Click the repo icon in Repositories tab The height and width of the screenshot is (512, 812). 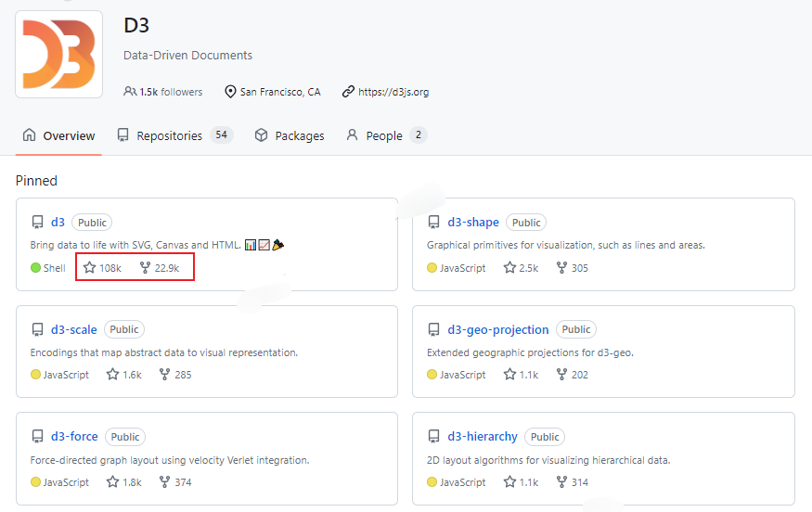click(x=122, y=135)
